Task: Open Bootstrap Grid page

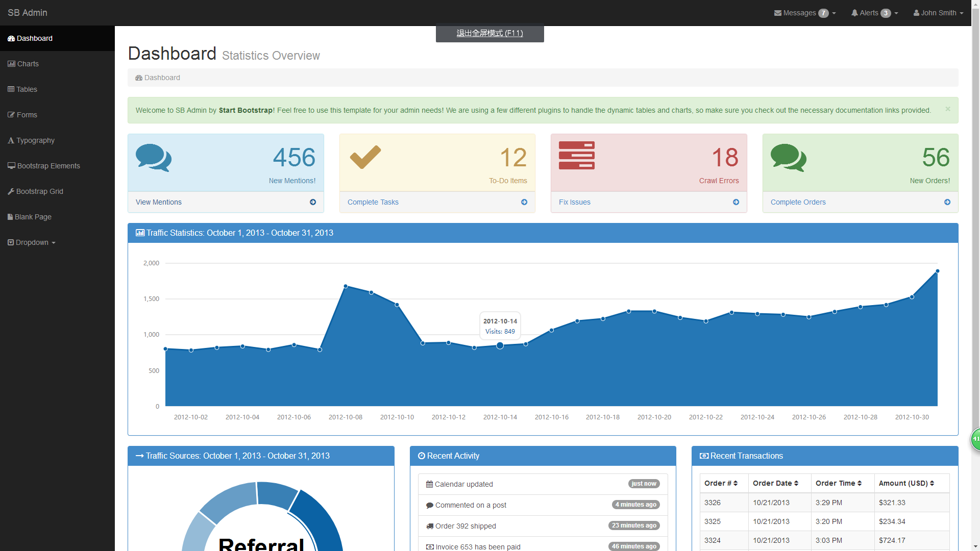Action: pyautogui.click(x=57, y=191)
